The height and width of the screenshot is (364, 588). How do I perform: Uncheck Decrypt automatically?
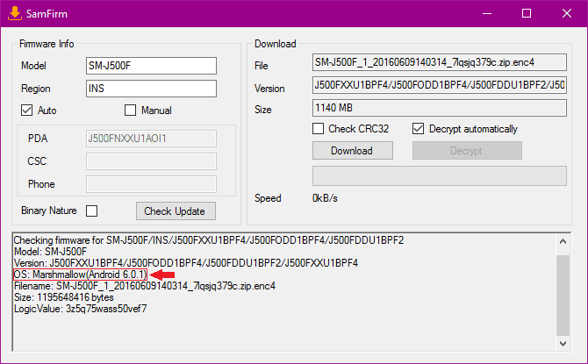418,129
